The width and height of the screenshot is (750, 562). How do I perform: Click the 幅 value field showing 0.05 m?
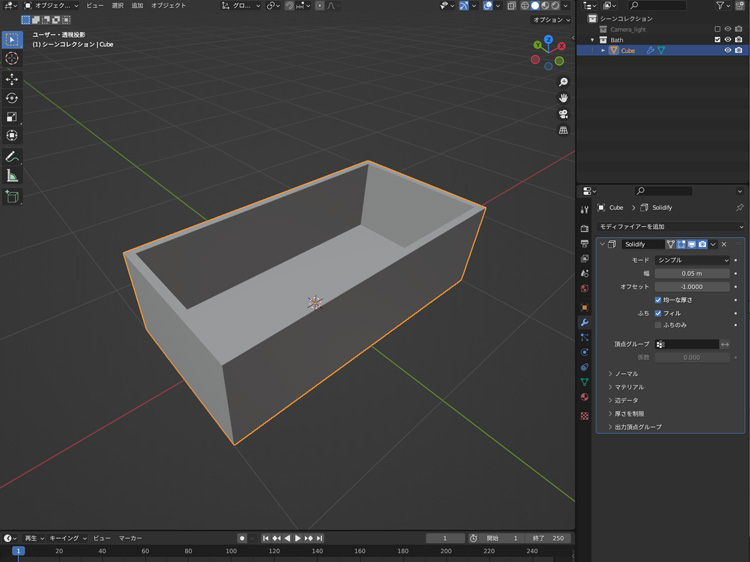click(x=693, y=273)
